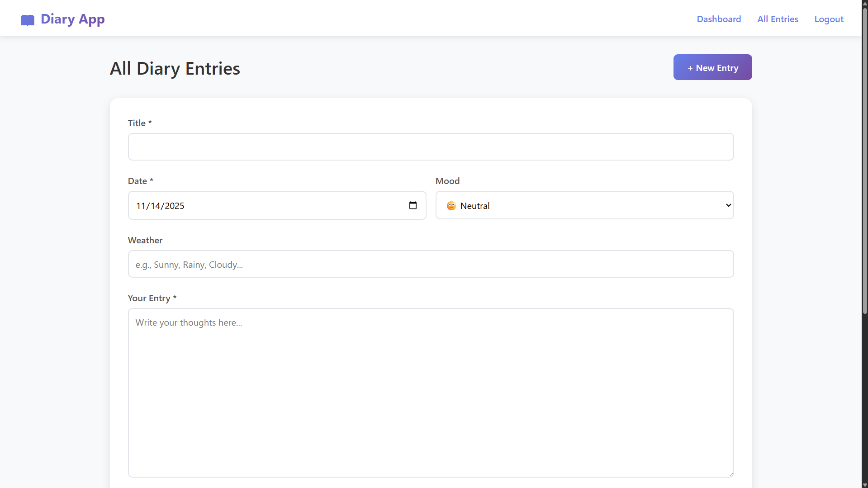Select the year 2025 in the Date field
Viewport: 868px width, 488px height.
[175, 206]
